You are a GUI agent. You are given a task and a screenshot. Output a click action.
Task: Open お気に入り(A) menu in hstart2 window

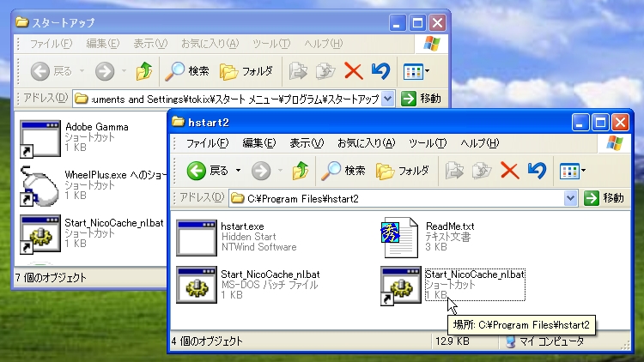(367, 143)
